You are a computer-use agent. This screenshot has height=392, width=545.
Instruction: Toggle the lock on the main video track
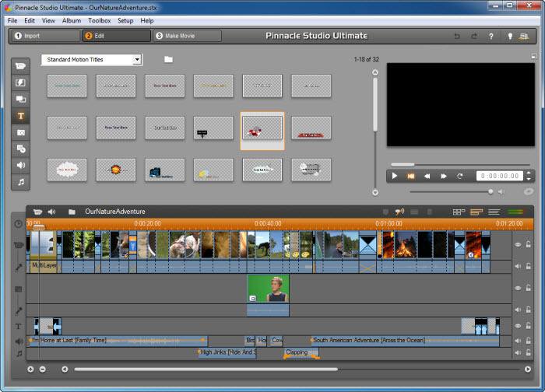(529, 244)
